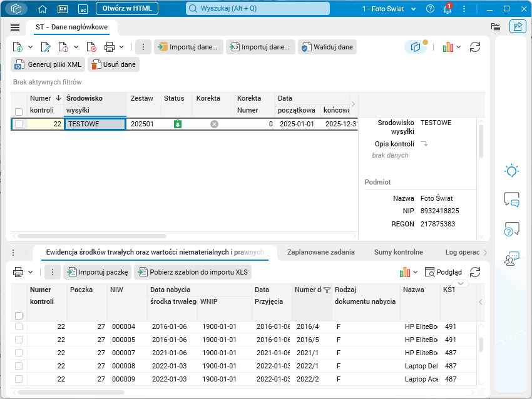Open the Podgląd preview button
Viewport: 532px width, 399px height.
443,272
